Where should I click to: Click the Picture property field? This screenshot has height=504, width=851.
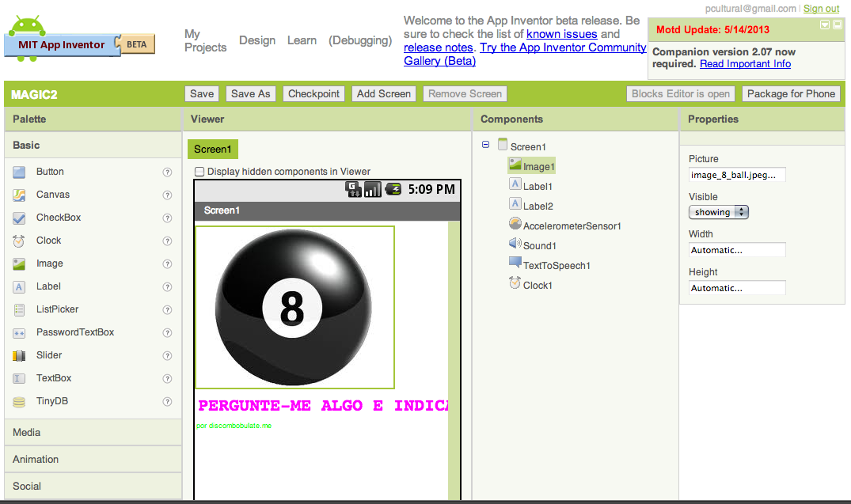(x=735, y=174)
